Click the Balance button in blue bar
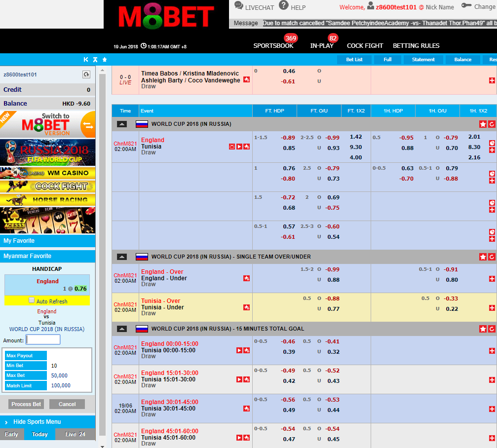Screen dimensions: 497x448 point(463,60)
